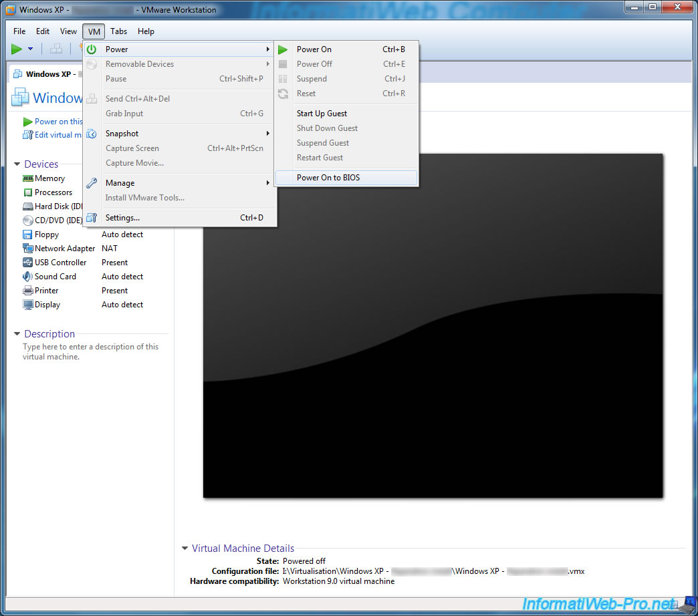
Task: Select the Display device row text
Action: pos(47,305)
